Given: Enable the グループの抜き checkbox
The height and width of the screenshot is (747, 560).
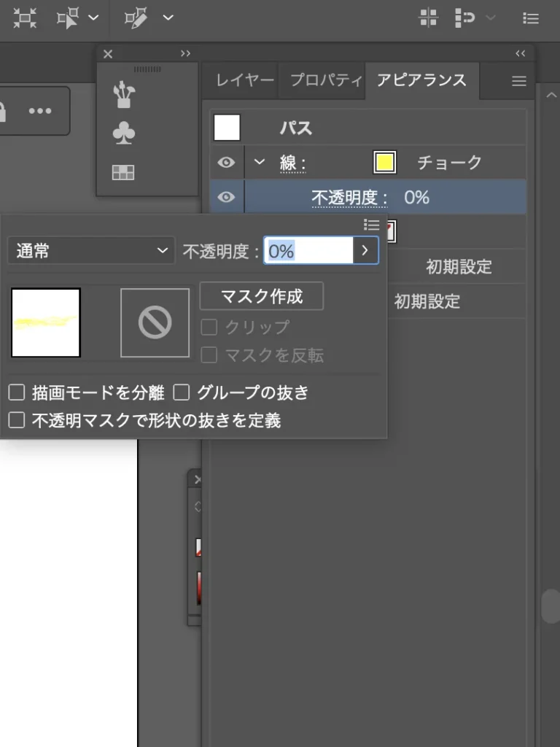Looking at the screenshot, I should click(182, 393).
